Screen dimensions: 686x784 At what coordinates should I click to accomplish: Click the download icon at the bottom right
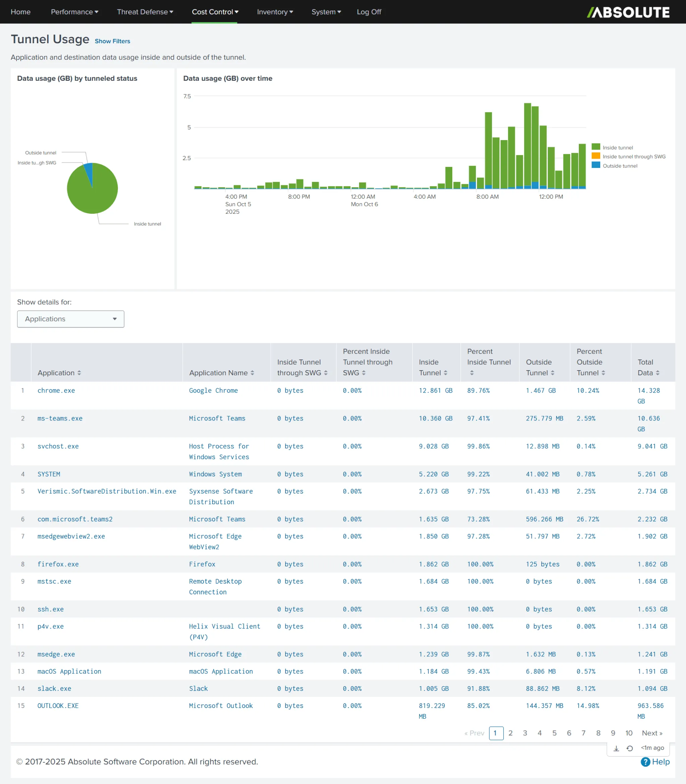pyautogui.click(x=616, y=748)
